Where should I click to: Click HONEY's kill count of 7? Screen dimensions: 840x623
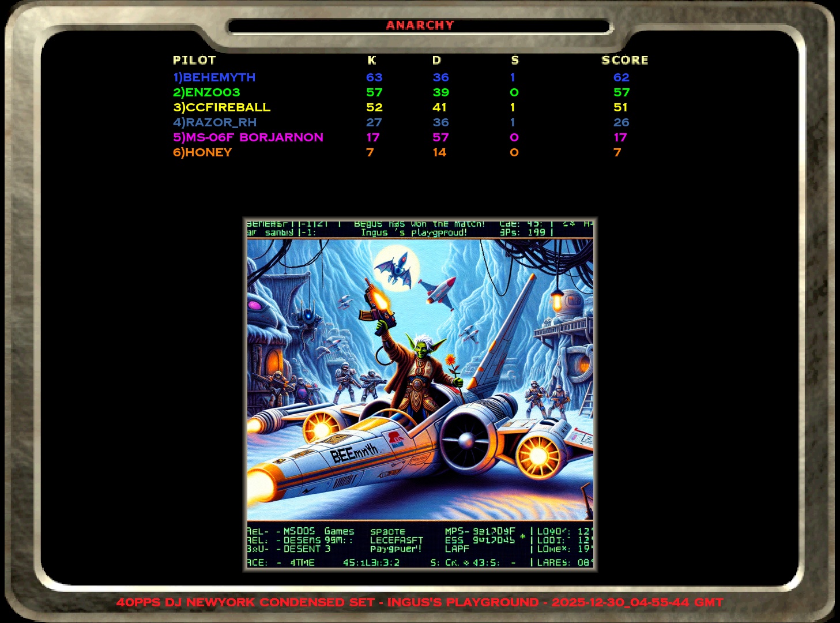(x=370, y=152)
